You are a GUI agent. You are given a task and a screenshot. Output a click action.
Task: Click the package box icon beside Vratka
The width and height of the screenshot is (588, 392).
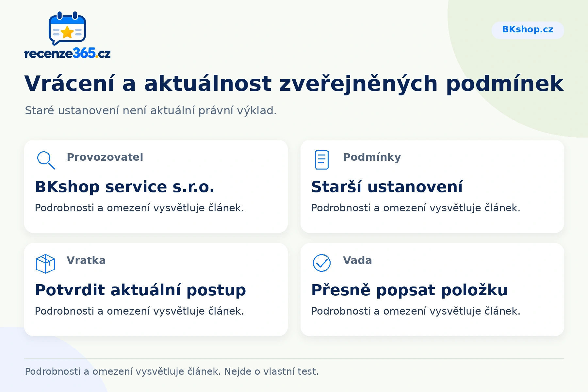point(45,264)
